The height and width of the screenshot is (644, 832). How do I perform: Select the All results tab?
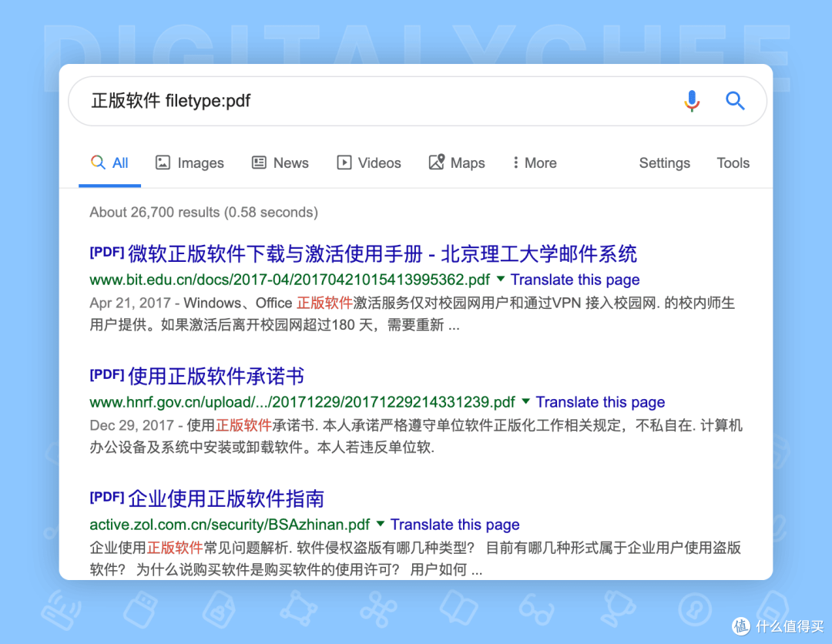[x=109, y=163]
